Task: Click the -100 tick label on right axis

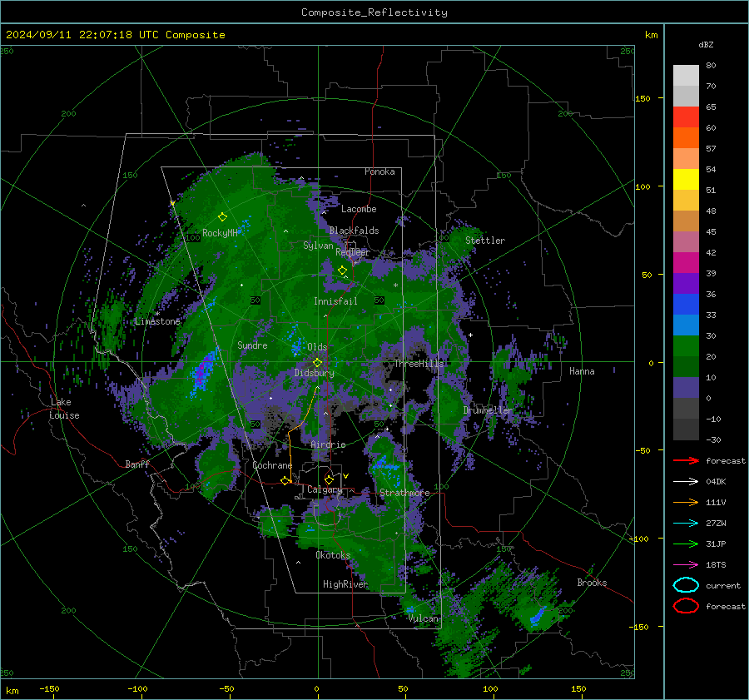Action: pyautogui.click(x=639, y=539)
